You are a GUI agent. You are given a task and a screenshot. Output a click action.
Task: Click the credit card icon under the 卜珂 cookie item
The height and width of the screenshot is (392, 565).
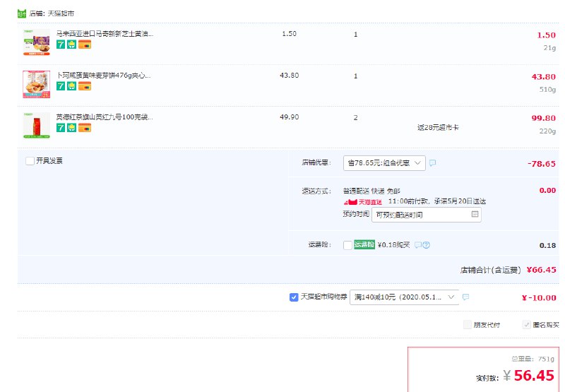point(85,86)
